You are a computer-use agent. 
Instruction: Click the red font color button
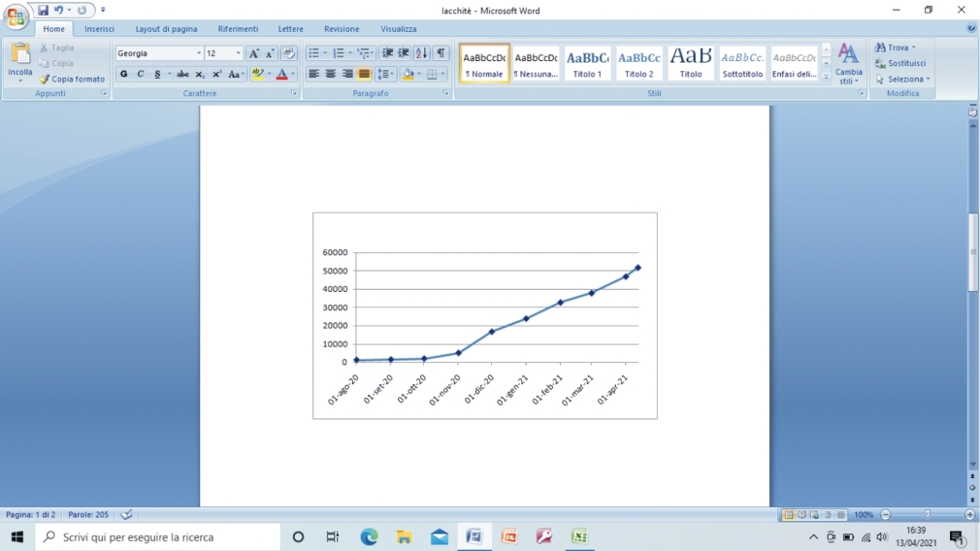(282, 75)
